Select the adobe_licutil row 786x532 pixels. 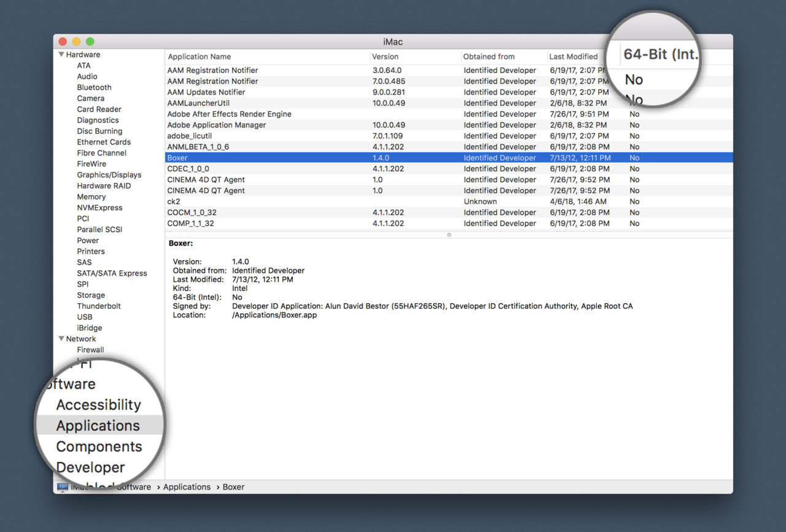coord(449,136)
